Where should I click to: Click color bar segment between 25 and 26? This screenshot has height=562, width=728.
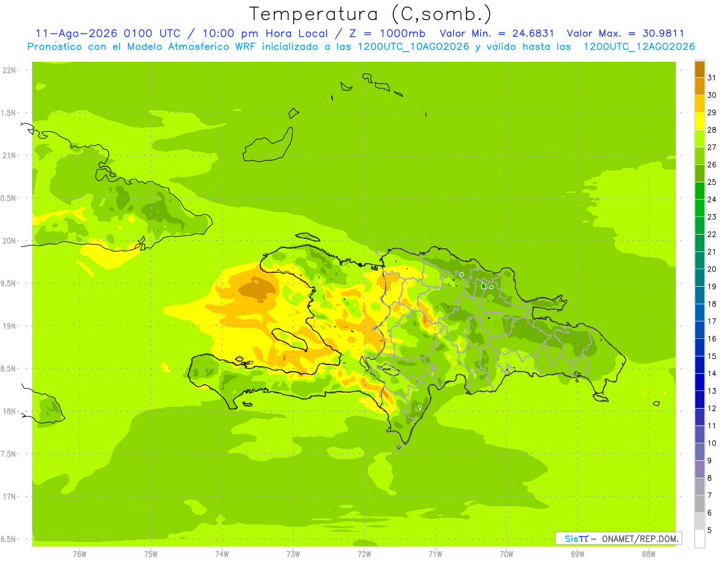pos(699,173)
